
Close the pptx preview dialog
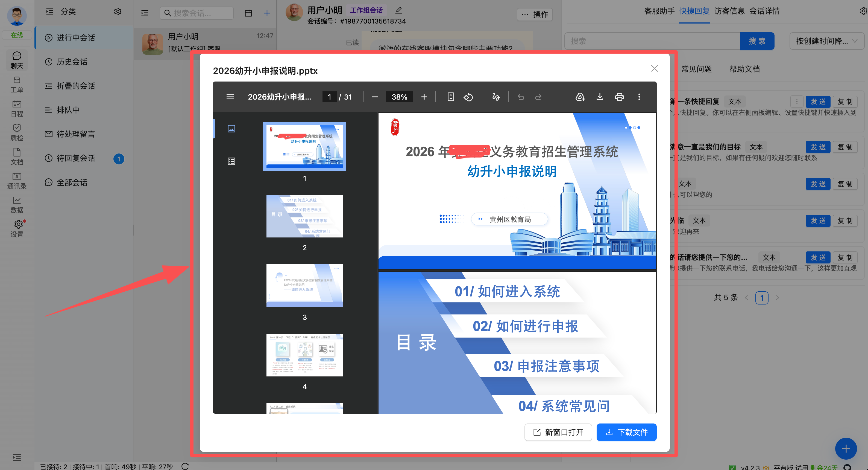654,68
